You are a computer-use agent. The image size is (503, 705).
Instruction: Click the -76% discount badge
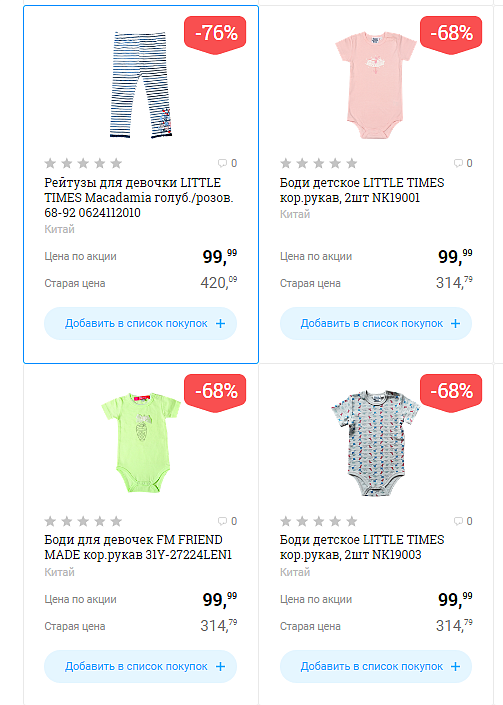point(215,35)
